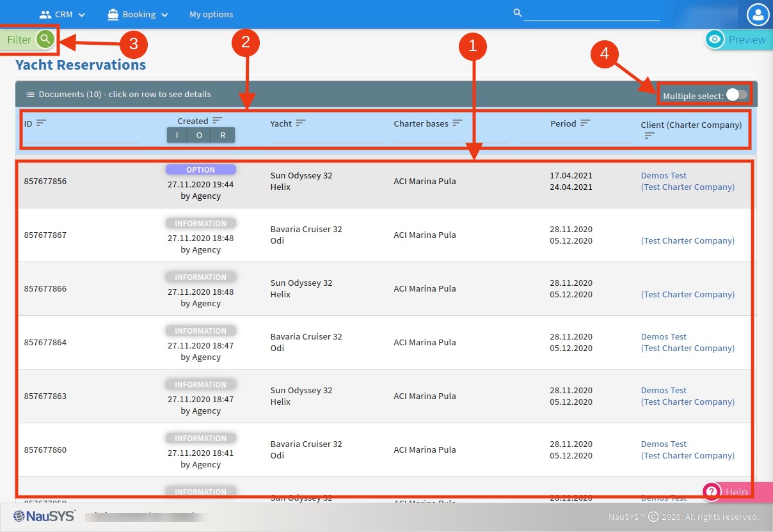The width and height of the screenshot is (773, 532).
Task: Open the Help button
Action: point(737,492)
